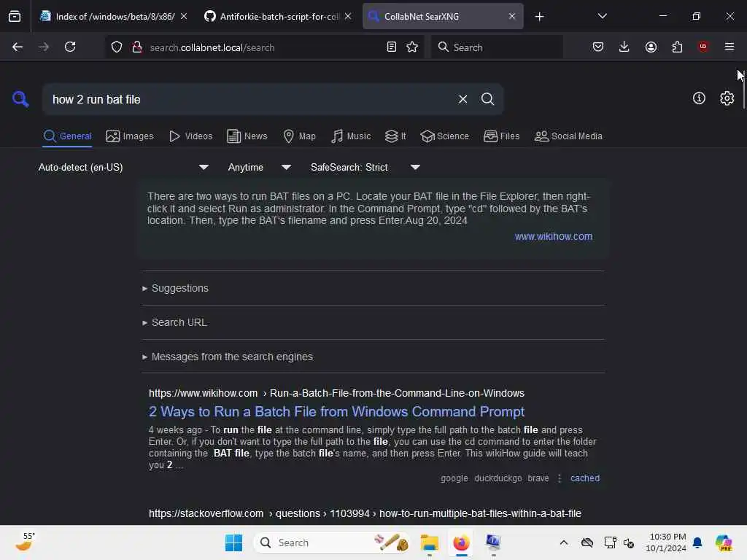
Task: Submit search with magnifier button
Action: [x=487, y=99]
